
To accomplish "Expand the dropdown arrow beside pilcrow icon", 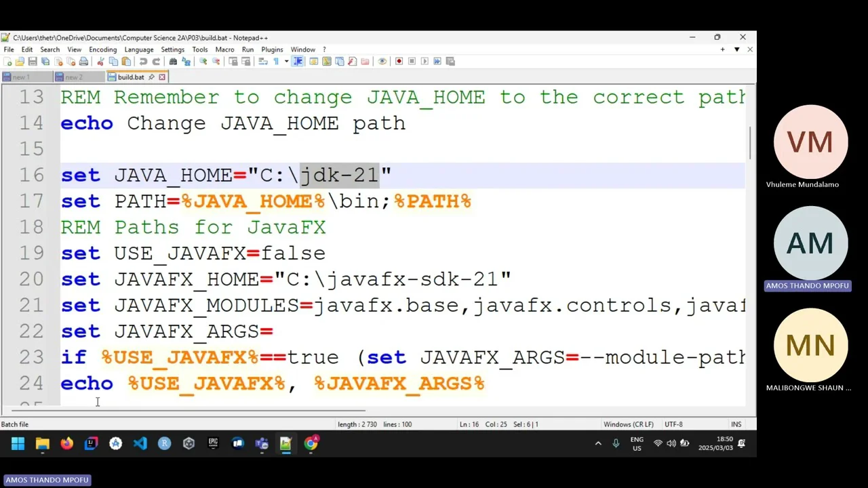I will (286, 61).
